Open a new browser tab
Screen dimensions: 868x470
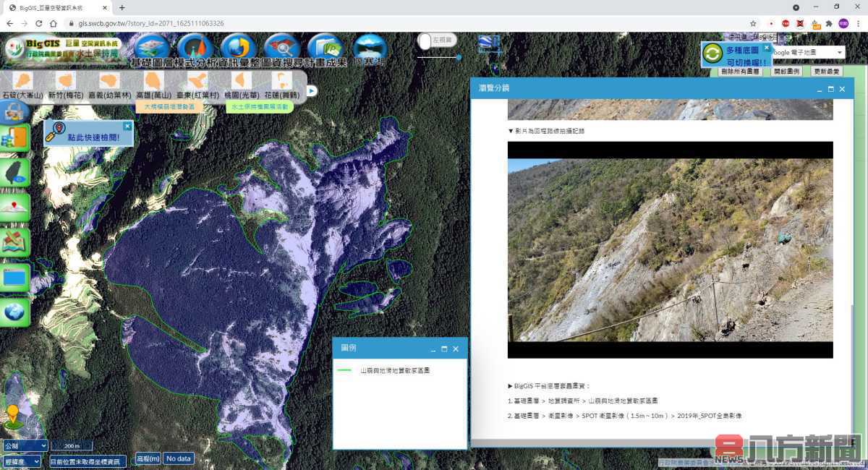122,7
